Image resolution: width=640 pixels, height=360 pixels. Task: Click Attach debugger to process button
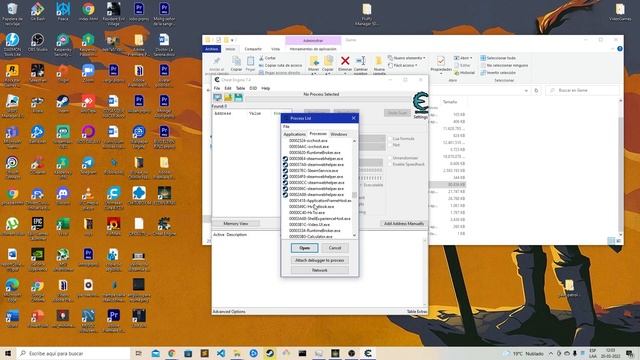point(320,260)
